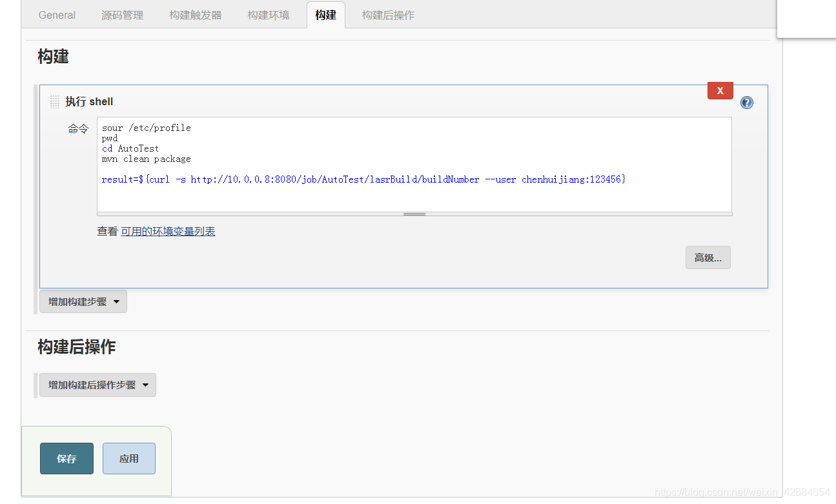This screenshot has height=504, width=836.
Task: Click the 执行 shell step title
Action: [89, 101]
